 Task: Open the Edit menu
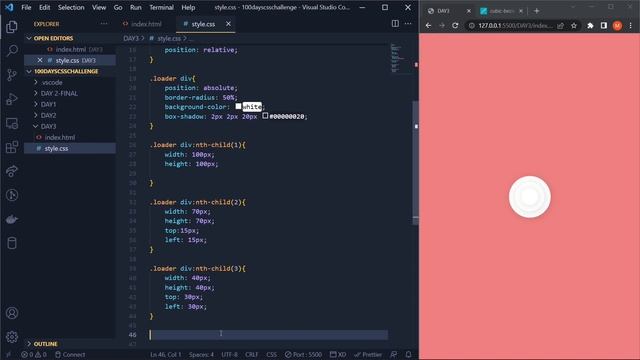coord(44,7)
